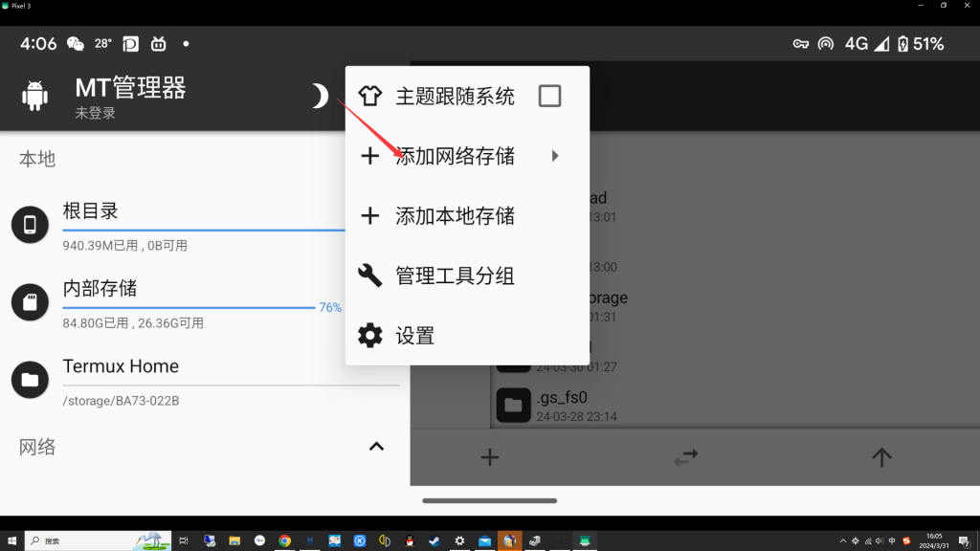980x551 pixels.
Task: Collapse the 网络 section chevron
Action: click(376, 447)
